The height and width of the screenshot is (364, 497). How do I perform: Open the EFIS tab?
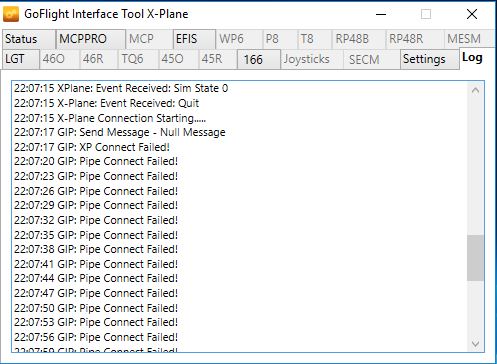point(194,39)
